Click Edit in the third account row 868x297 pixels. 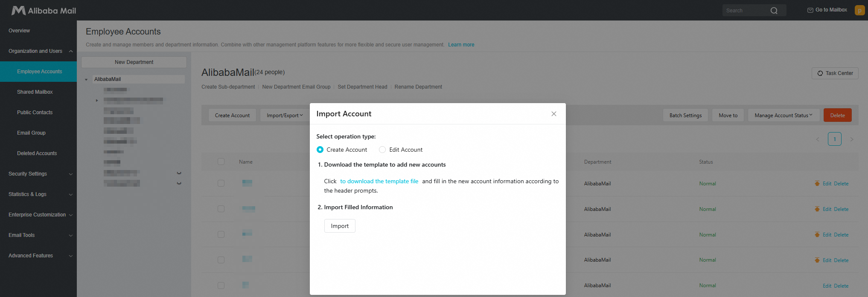point(827,235)
